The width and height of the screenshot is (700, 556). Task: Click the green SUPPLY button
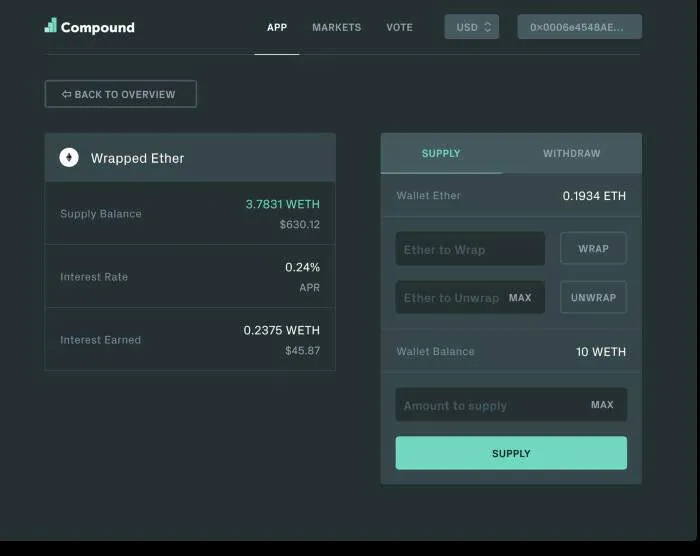point(511,453)
